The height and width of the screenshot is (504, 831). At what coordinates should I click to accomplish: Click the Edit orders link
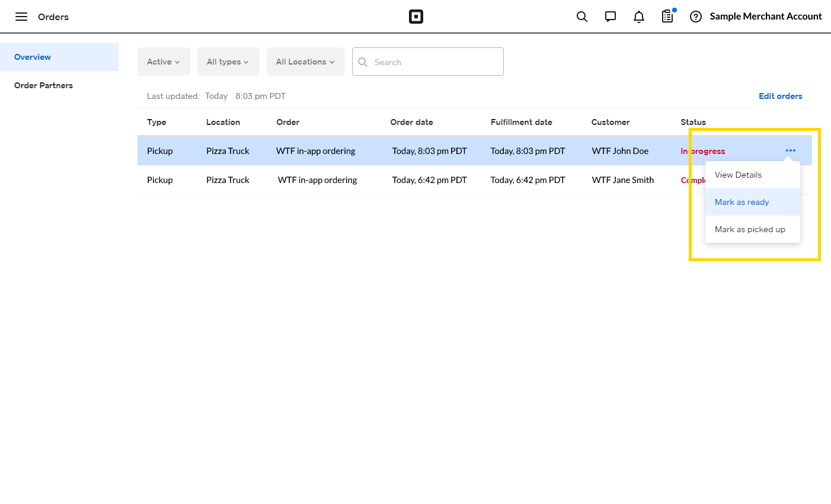coord(781,96)
